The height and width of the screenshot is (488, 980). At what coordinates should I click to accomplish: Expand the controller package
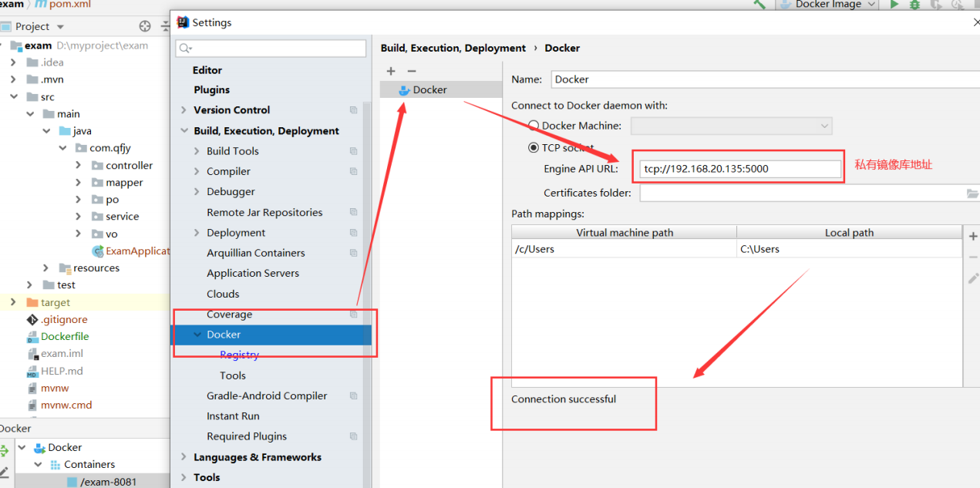click(x=79, y=166)
